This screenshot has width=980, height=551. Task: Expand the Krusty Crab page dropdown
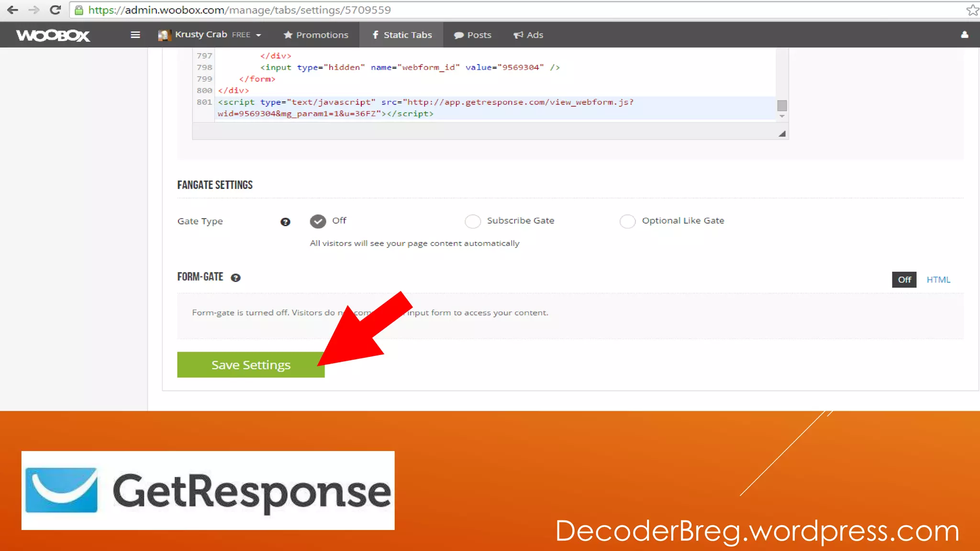coord(258,35)
